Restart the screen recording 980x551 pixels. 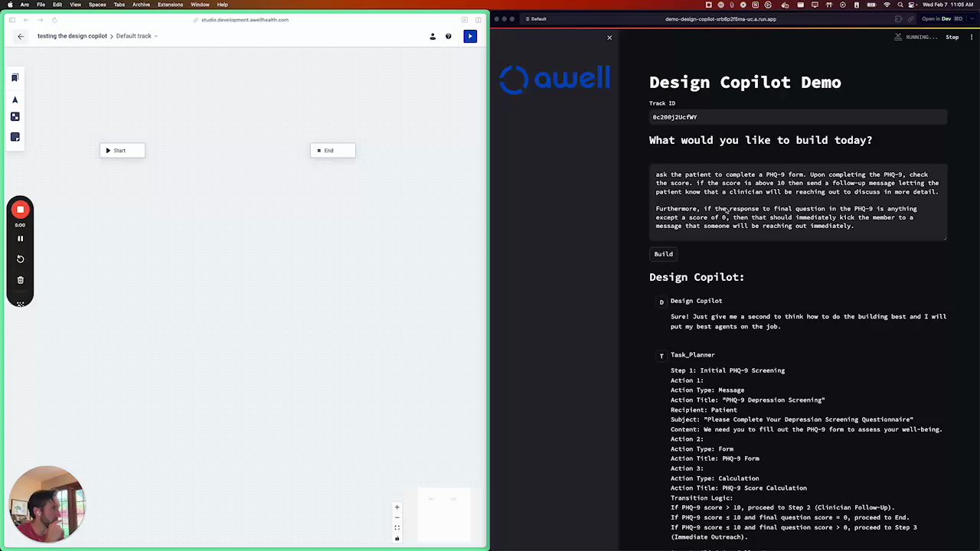tap(21, 259)
